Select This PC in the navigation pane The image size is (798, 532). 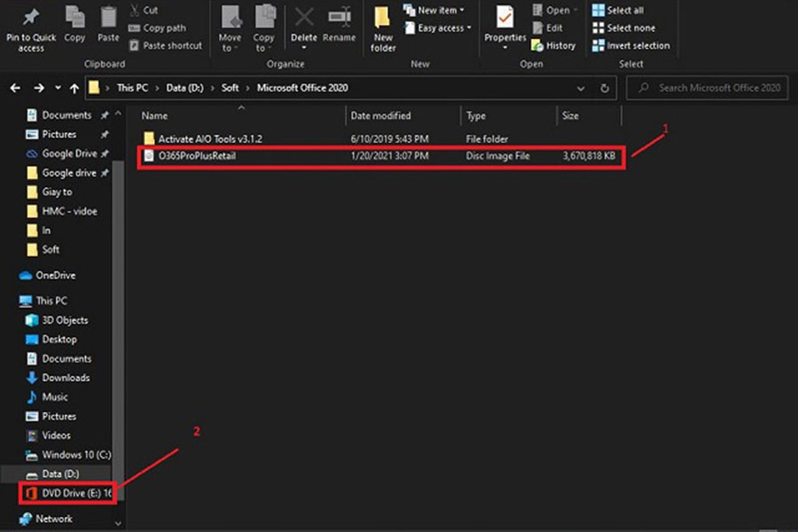pos(43,301)
